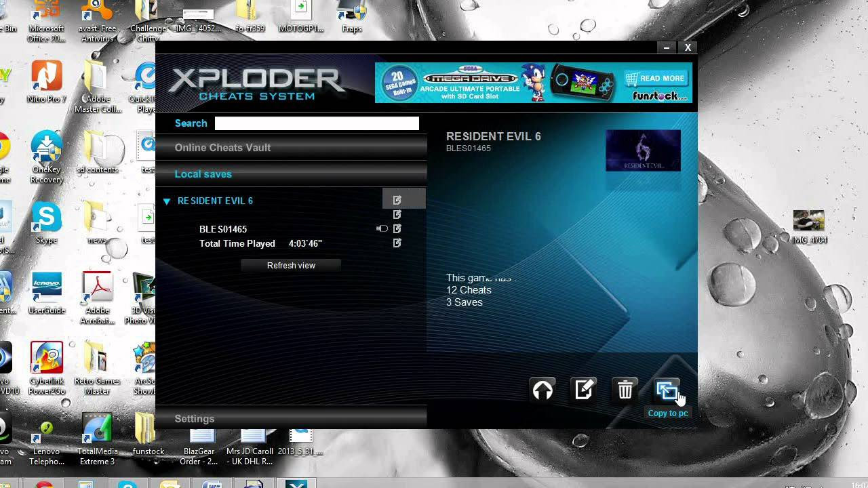Open Skype desktop shortcut
The width and height of the screenshot is (868, 488).
[x=46, y=224]
